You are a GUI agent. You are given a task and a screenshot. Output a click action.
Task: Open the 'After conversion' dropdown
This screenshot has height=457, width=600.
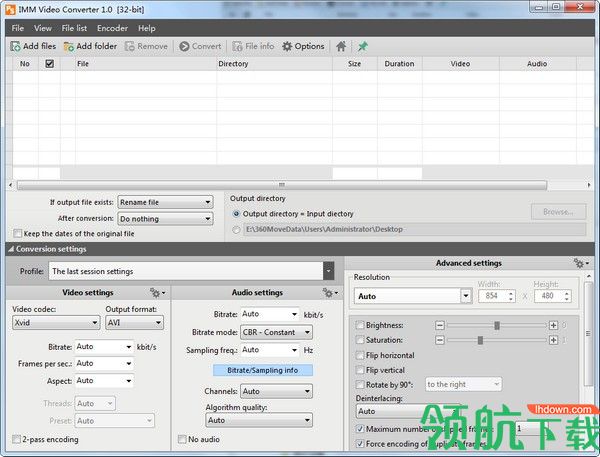coord(165,219)
